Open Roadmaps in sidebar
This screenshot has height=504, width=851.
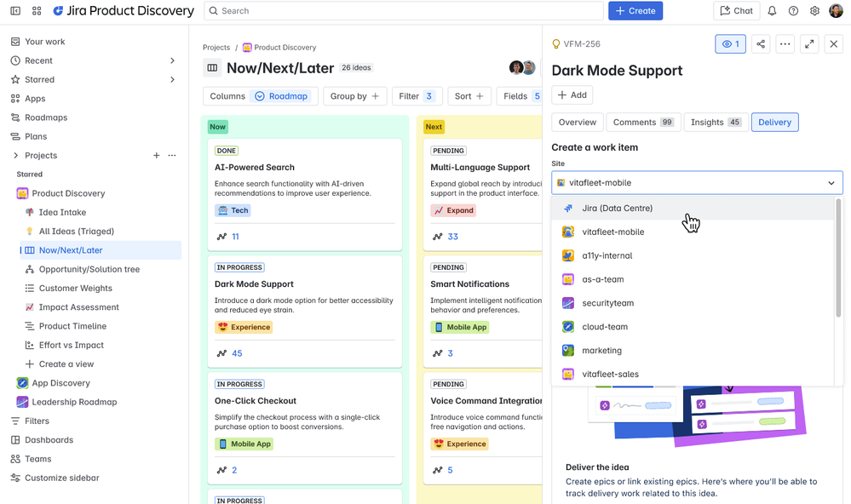click(x=46, y=117)
